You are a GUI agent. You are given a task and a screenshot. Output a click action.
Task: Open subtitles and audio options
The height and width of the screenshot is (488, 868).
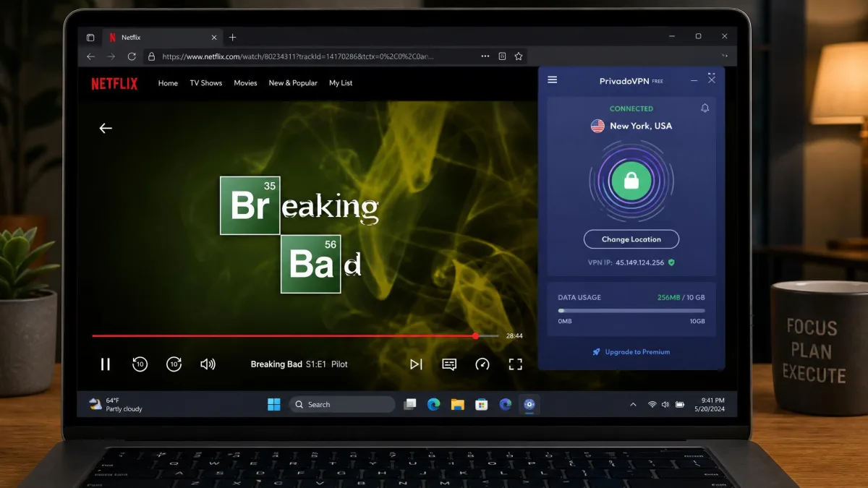coord(449,364)
